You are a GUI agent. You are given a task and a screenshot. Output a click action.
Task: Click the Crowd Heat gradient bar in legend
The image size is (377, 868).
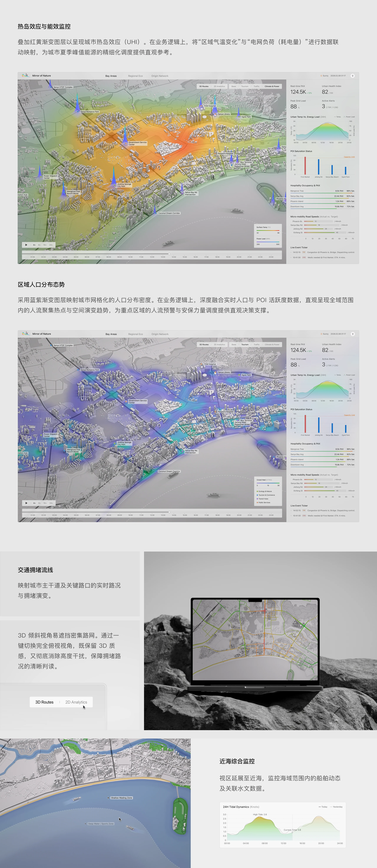pyautogui.click(x=268, y=483)
